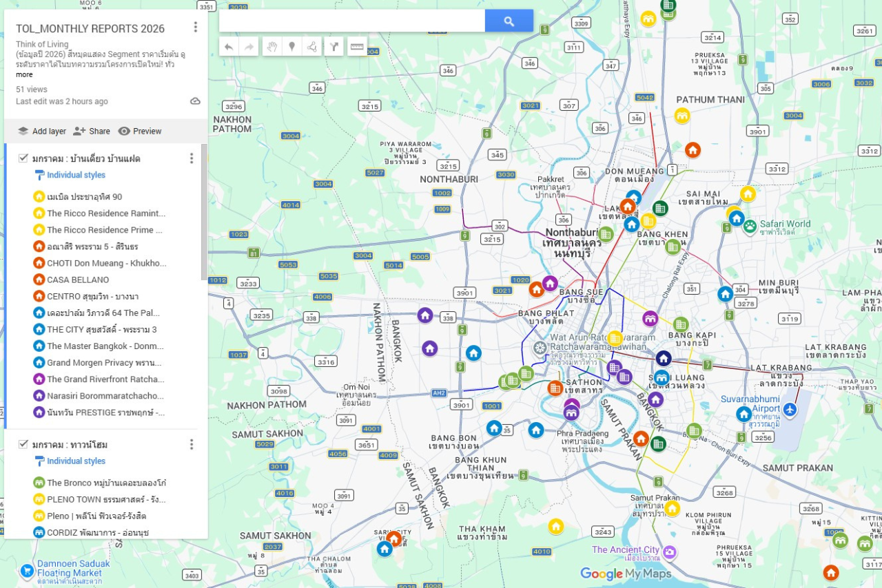The width and height of the screenshot is (882, 588).
Task: Open options for ทาวน์โฮม layer
Action: click(192, 445)
